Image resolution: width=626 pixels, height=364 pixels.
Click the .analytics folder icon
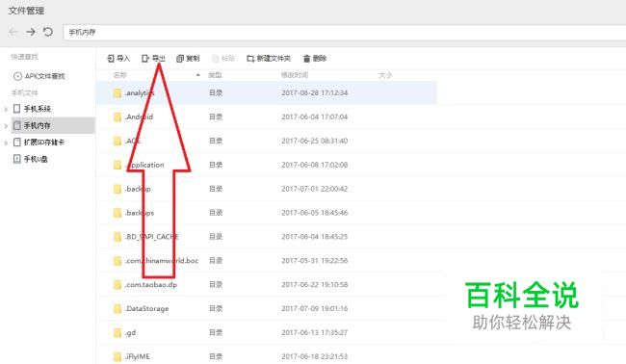[117, 93]
